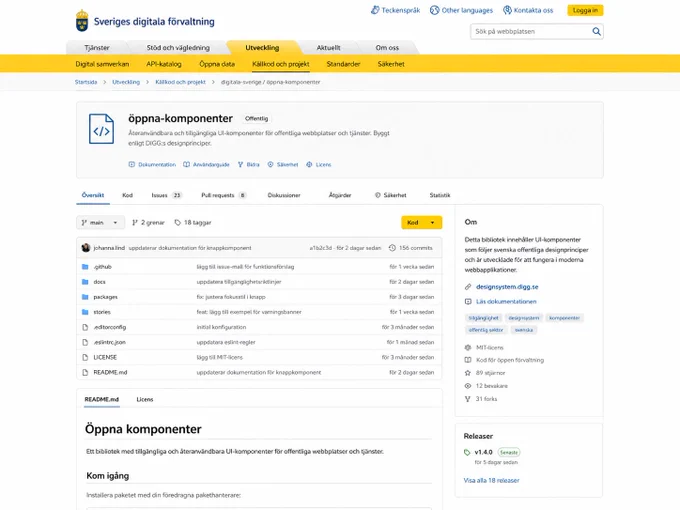Open the Teckenspråk sign language link
Viewport: 680px width, 510px height.
click(395, 10)
